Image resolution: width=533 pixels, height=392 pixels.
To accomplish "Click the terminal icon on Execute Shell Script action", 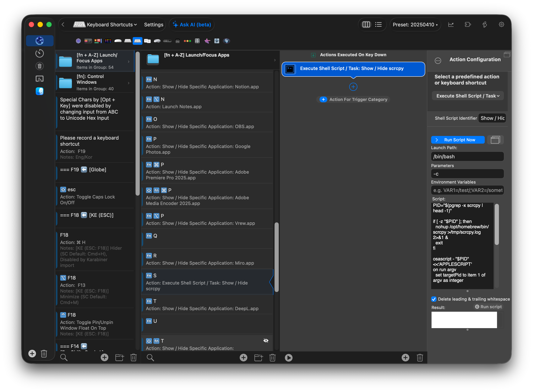I will [x=290, y=69].
